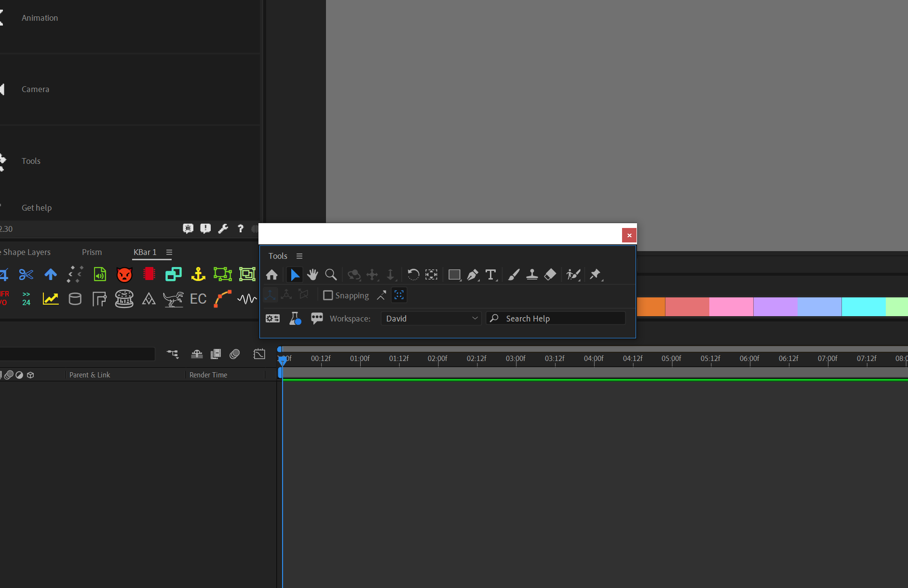Click the pink label color segment
The height and width of the screenshot is (588, 908).
(x=731, y=307)
